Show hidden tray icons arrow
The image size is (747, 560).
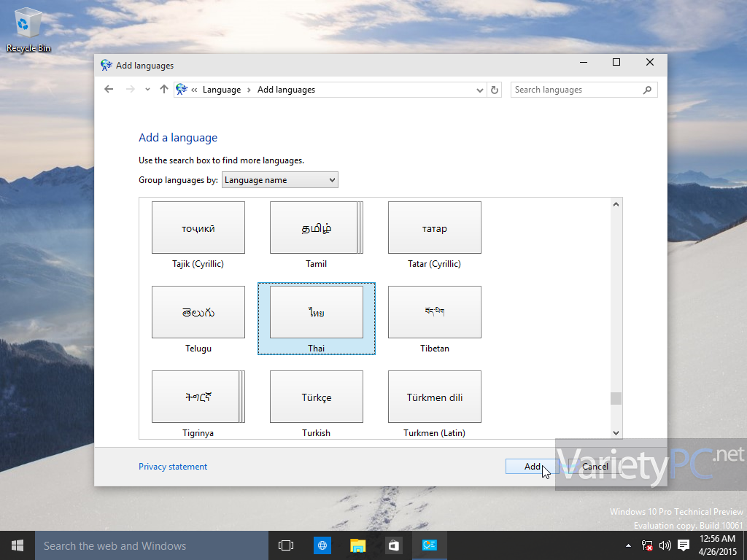coord(628,545)
